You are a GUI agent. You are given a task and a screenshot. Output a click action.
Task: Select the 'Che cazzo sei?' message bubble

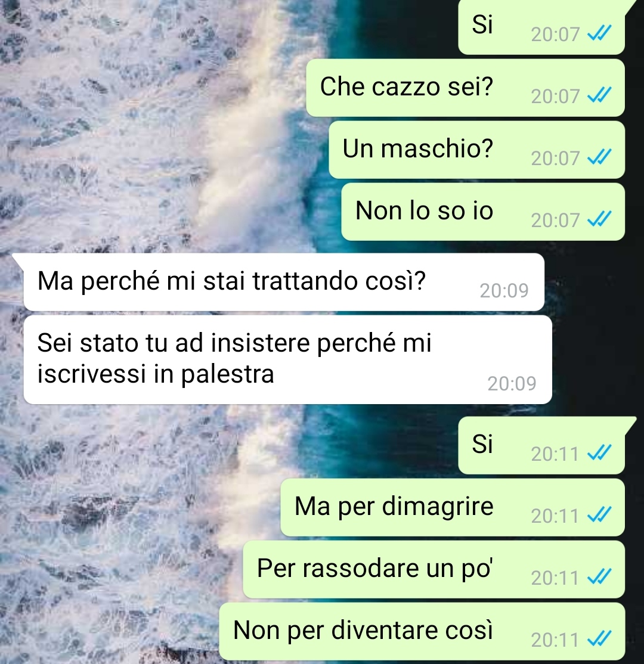click(x=465, y=88)
